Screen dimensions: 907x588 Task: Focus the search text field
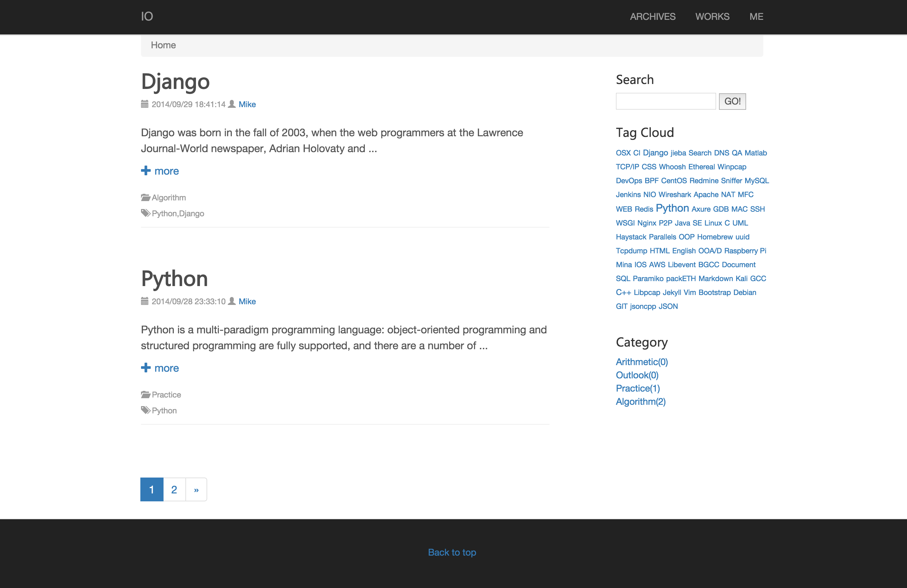[x=665, y=101]
